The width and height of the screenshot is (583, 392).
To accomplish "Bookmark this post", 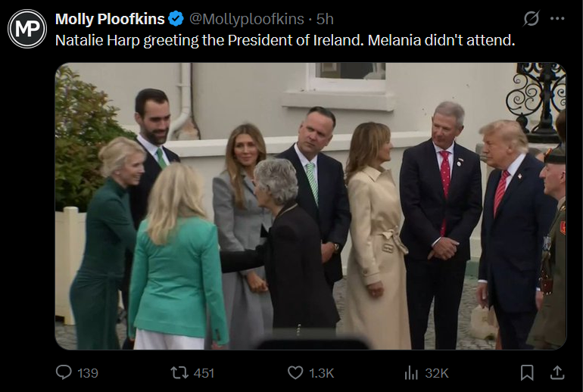I will pyautogui.click(x=527, y=372).
